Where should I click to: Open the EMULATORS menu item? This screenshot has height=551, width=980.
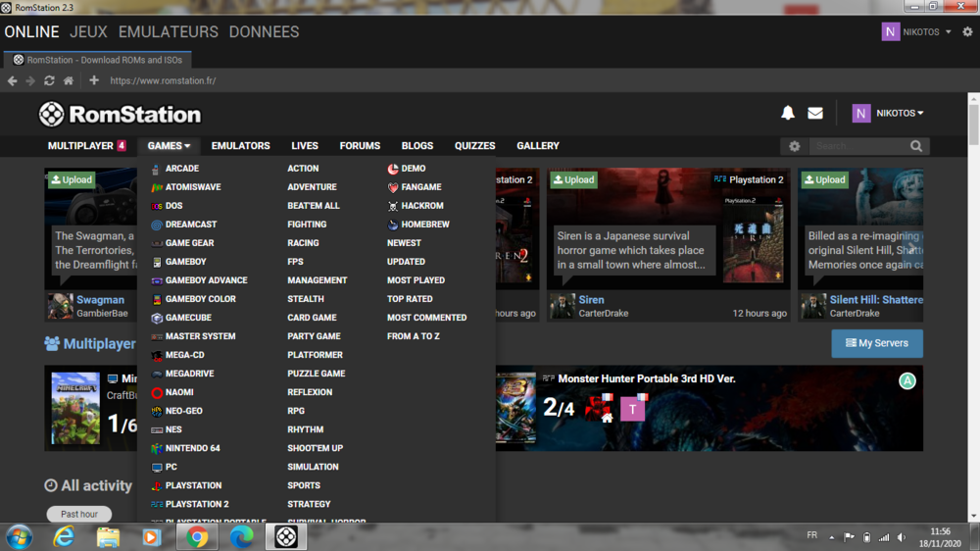point(241,146)
